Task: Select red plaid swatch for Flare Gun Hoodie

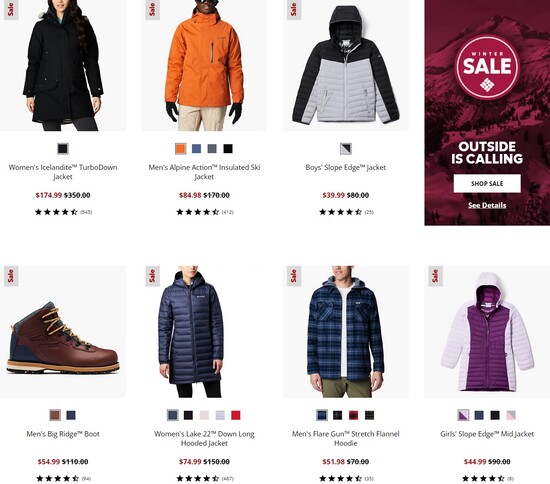Action: (354, 415)
